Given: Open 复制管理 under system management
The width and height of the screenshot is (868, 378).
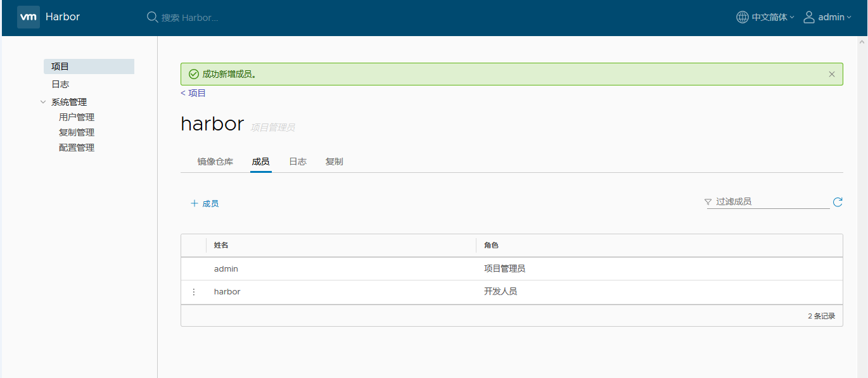Looking at the screenshot, I should [x=77, y=132].
